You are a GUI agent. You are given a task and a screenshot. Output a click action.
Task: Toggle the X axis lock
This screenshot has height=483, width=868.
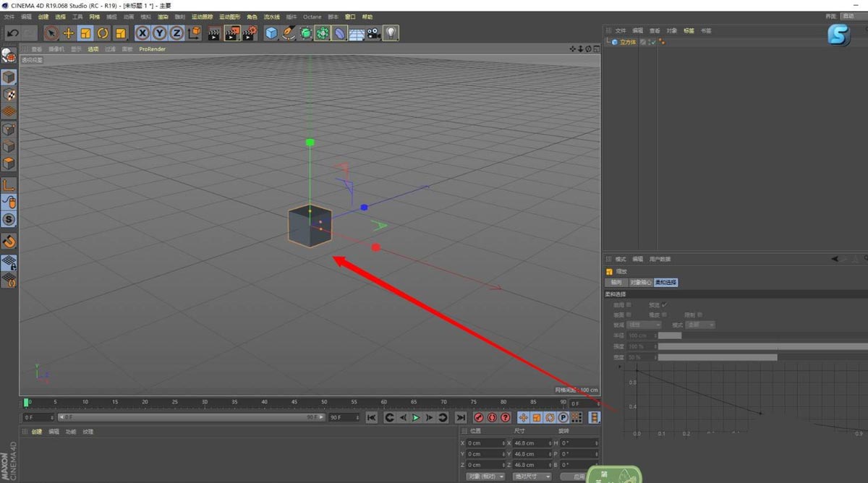coord(142,33)
